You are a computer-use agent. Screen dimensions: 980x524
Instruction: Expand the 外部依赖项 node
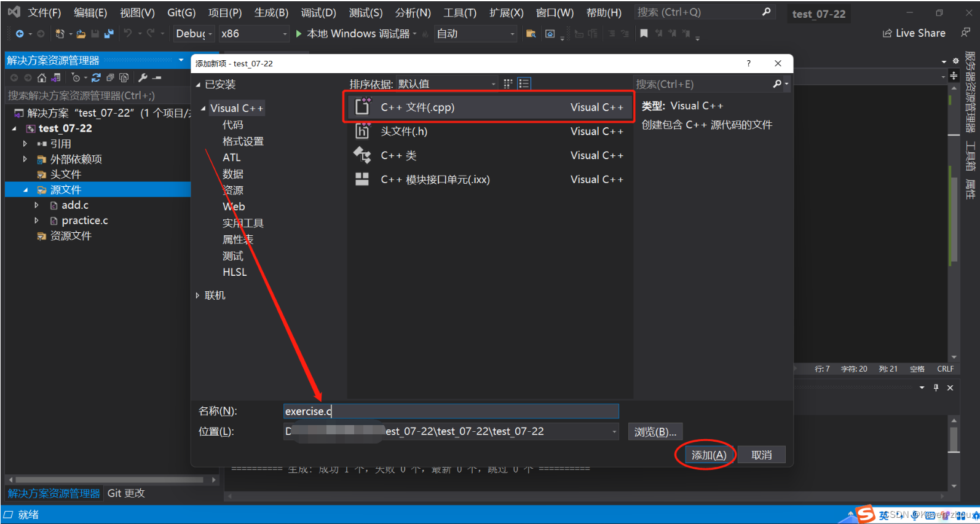pos(25,159)
